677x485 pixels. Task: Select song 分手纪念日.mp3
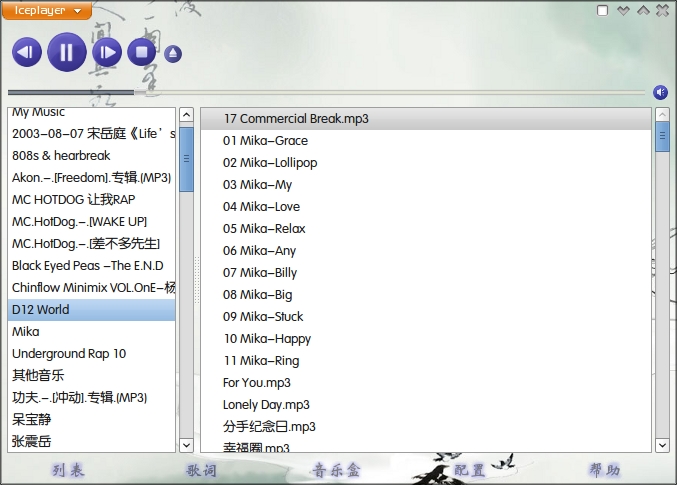[x=426, y=427]
